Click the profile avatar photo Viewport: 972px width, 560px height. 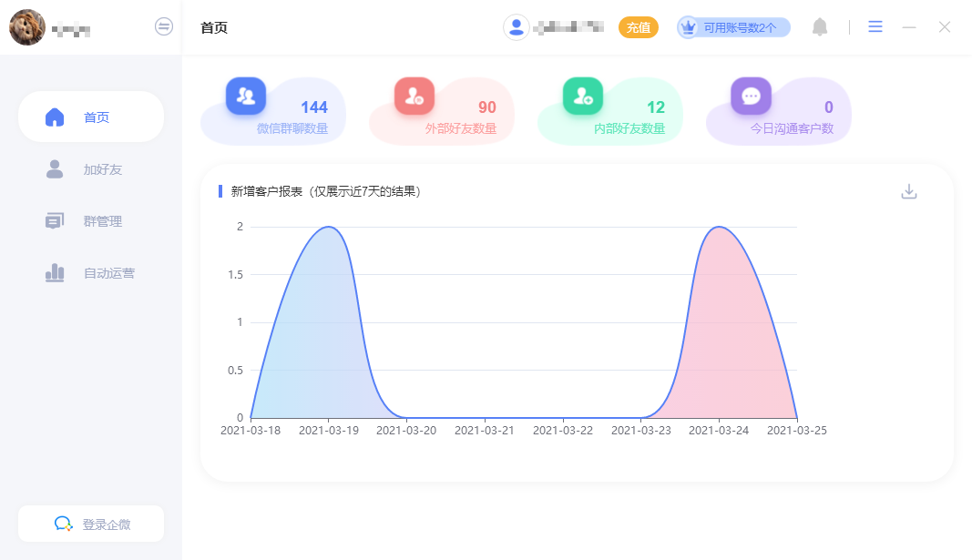coord(27,27)
